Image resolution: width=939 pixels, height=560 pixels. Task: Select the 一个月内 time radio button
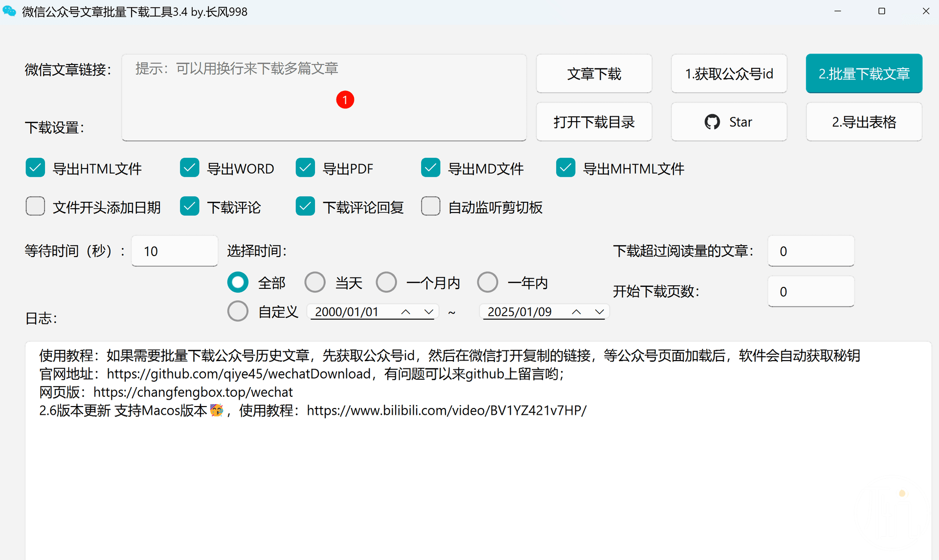tap(386, 282)
